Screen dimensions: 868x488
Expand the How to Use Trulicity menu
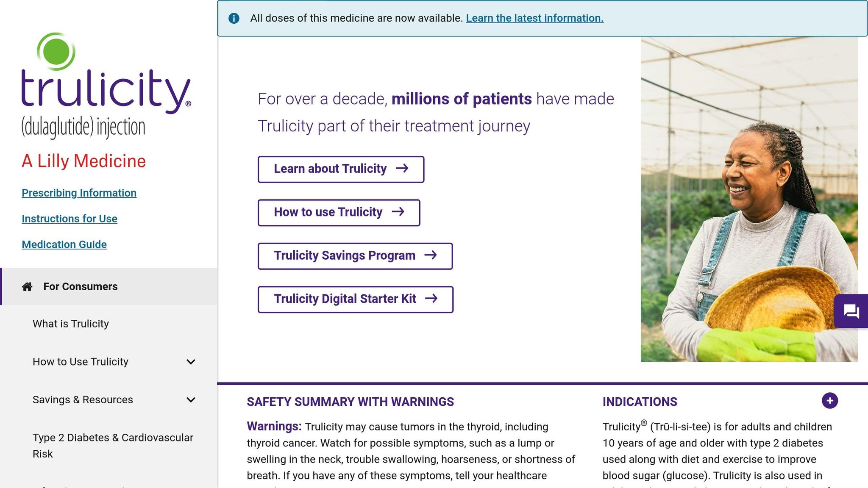pyautogui.click(x=191, y=362)
